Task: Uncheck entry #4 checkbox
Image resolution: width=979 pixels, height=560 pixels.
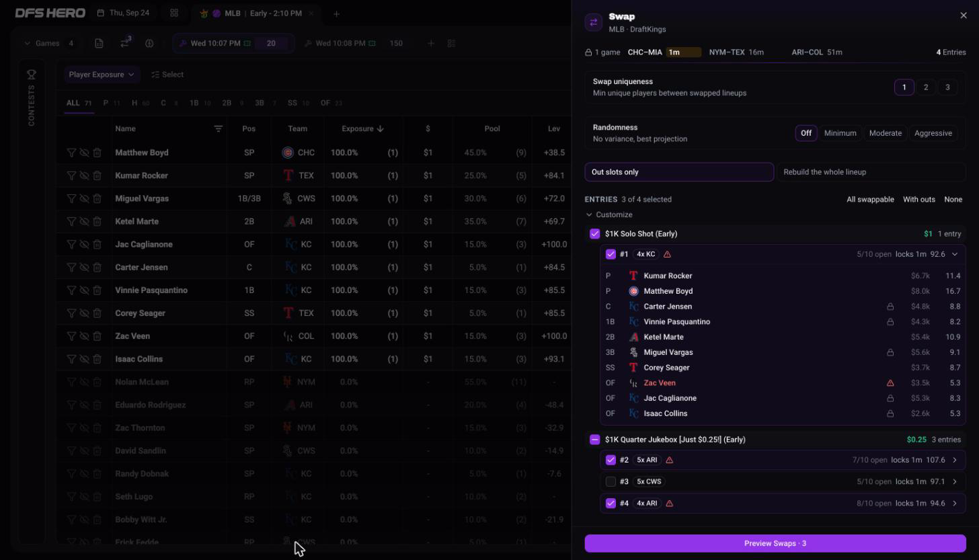Action: click(x=611, y=503)
